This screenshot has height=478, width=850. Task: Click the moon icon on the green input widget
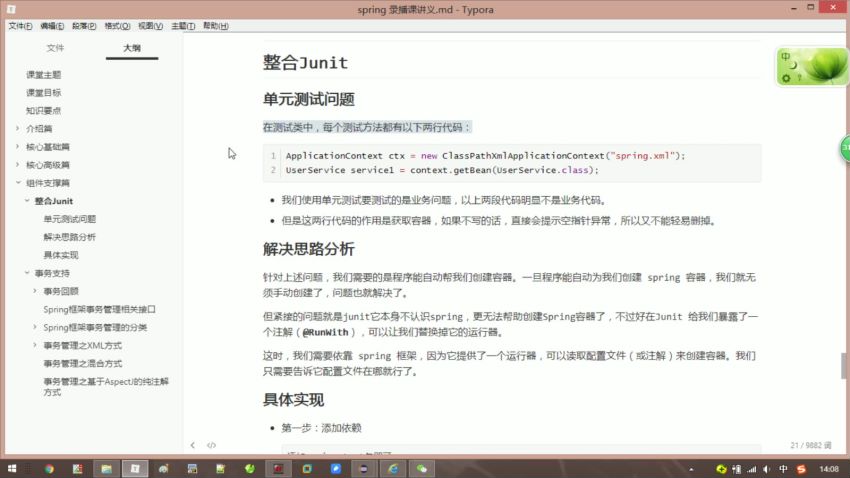pos(793,66)
